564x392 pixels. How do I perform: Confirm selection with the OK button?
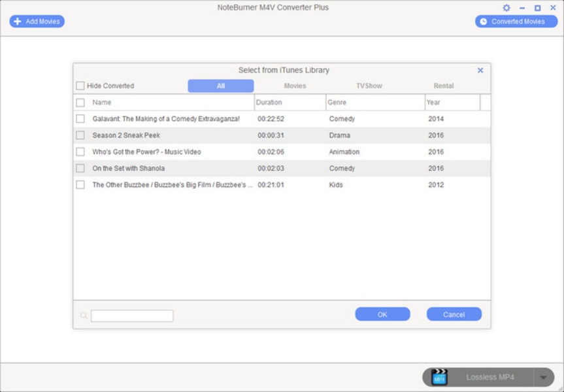click(382, 314)
